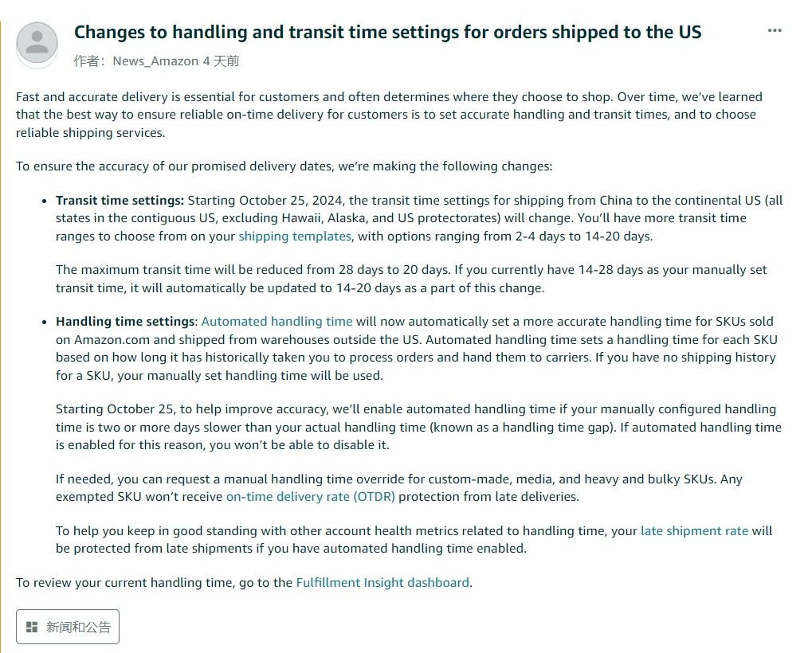Click the paragraph starting 'If needed, you can request'
Viewport: 812px width, 653px height.
(x=398, y=488)
